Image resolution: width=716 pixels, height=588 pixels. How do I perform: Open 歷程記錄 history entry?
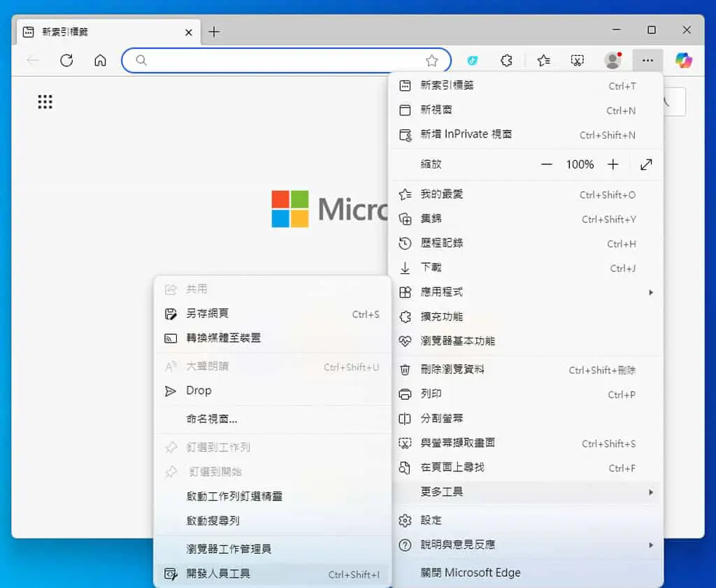tap(526, 243)
